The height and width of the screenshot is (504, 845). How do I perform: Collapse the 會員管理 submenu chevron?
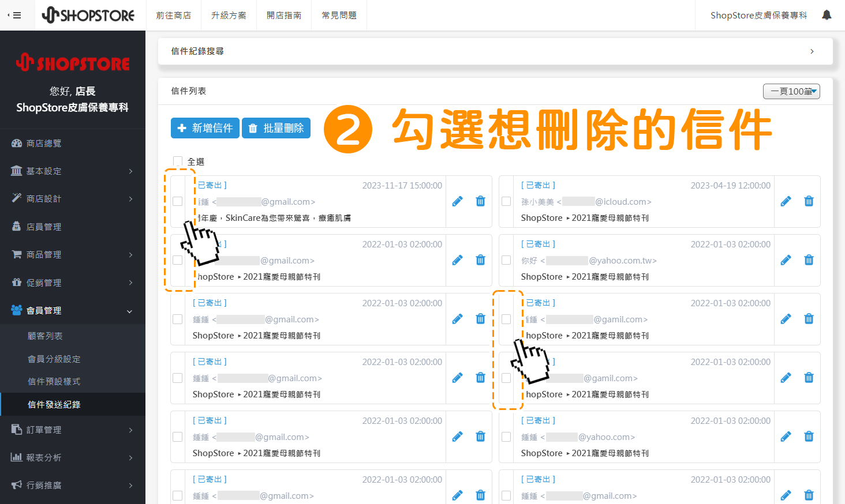point(130,311)
